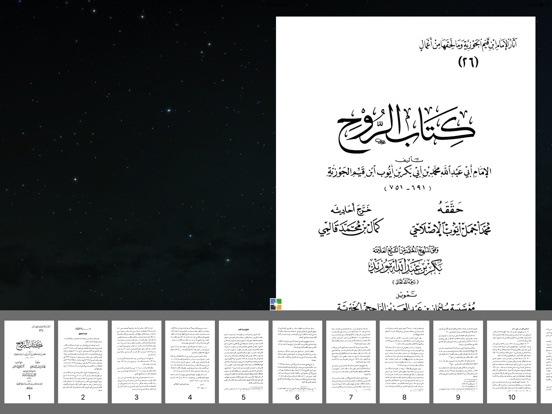Show the page 9 thumbnail
Image resolution: width=552 pixels, height=414 pixels.
click(458, 362)
